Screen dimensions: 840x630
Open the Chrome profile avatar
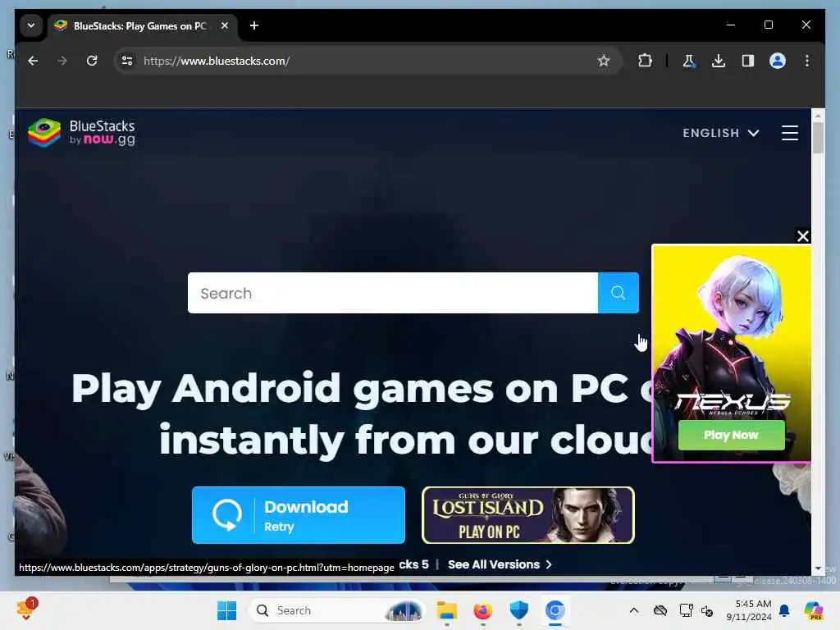(778, 61)
